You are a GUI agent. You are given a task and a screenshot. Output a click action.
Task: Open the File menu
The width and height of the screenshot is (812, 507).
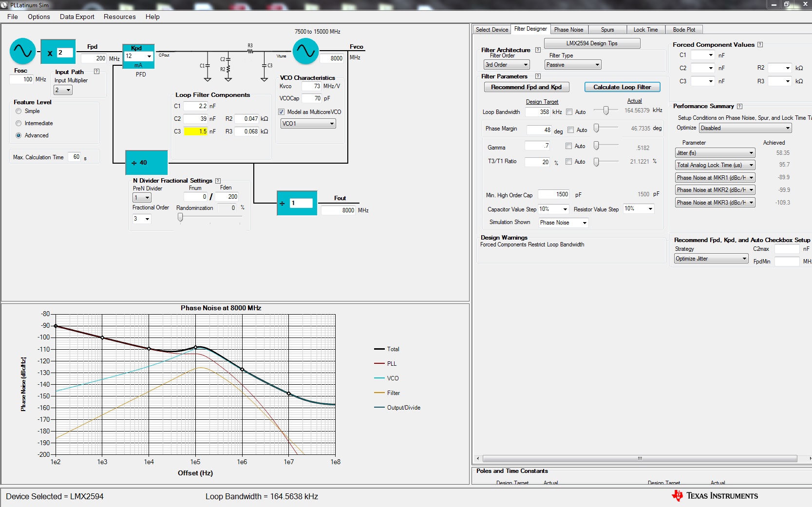[13, 17]
